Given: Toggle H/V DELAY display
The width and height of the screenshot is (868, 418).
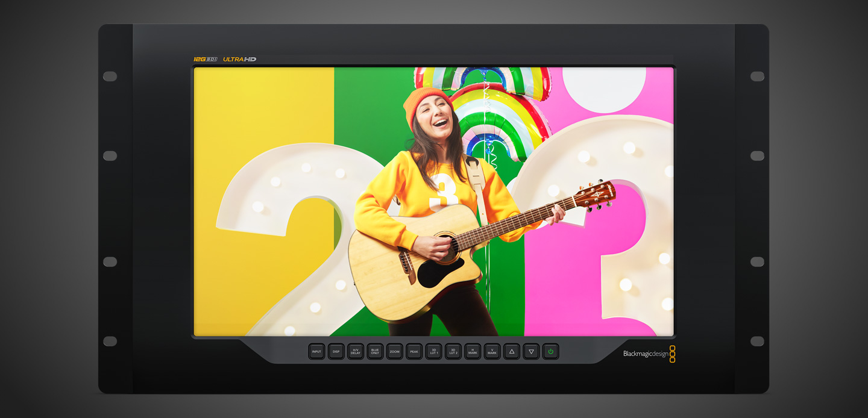Looking at the screenshot, I should pos(356,351).
